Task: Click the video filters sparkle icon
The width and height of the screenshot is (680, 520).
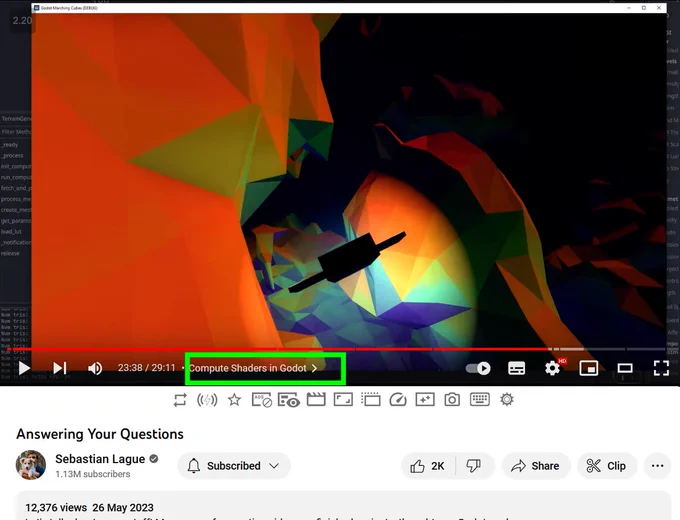Action: click(425, 399)
